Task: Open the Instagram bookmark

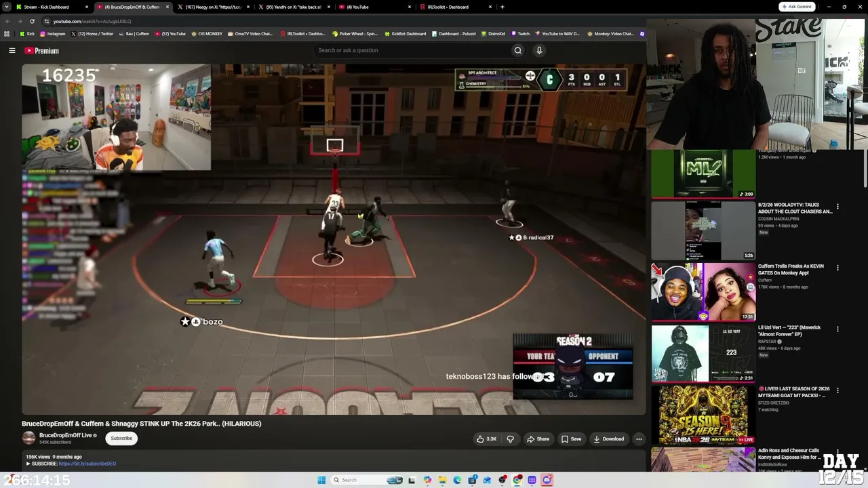Action: click(53, 34)
